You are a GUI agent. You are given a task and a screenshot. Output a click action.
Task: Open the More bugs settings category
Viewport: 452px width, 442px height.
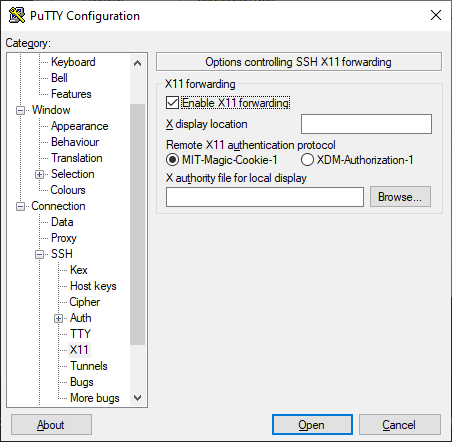(95, 398)
